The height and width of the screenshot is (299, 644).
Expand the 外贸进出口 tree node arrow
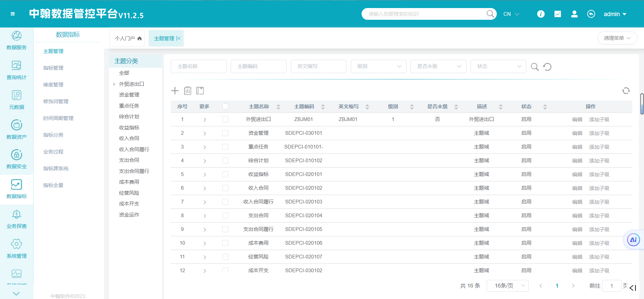(114, 84)
